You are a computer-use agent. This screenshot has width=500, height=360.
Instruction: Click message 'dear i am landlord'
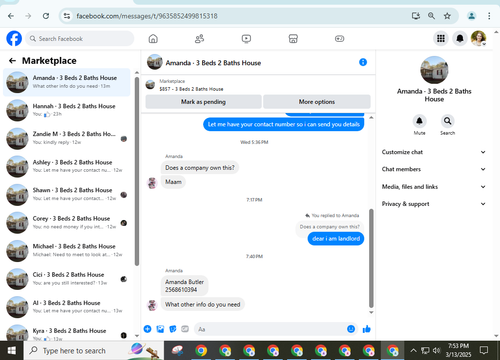[x=336, y=239]
